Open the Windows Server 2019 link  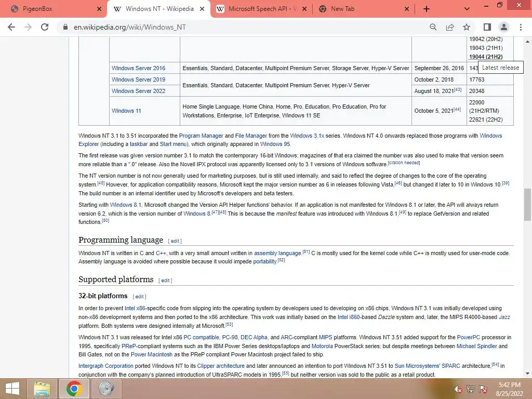point(138,79)
